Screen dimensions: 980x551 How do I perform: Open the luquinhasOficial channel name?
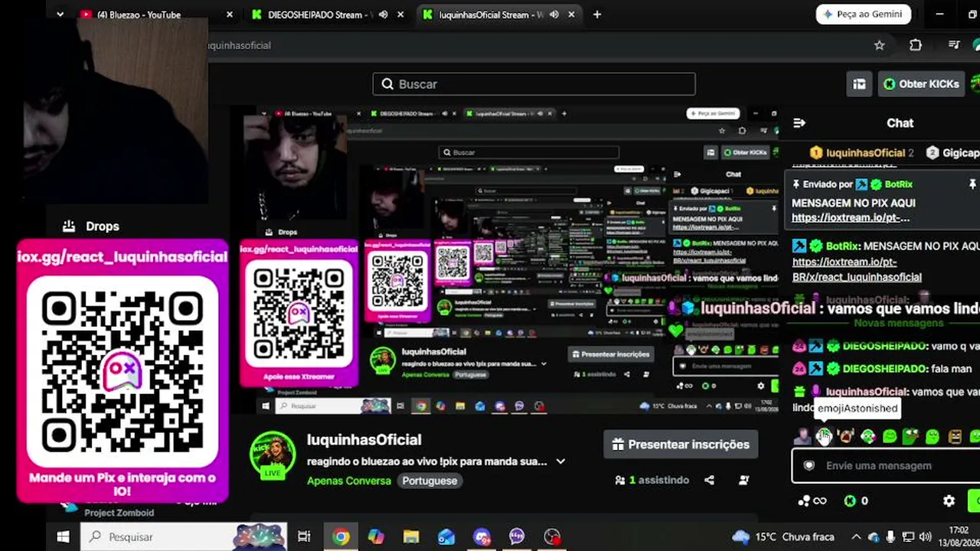[x=364, y=440]
